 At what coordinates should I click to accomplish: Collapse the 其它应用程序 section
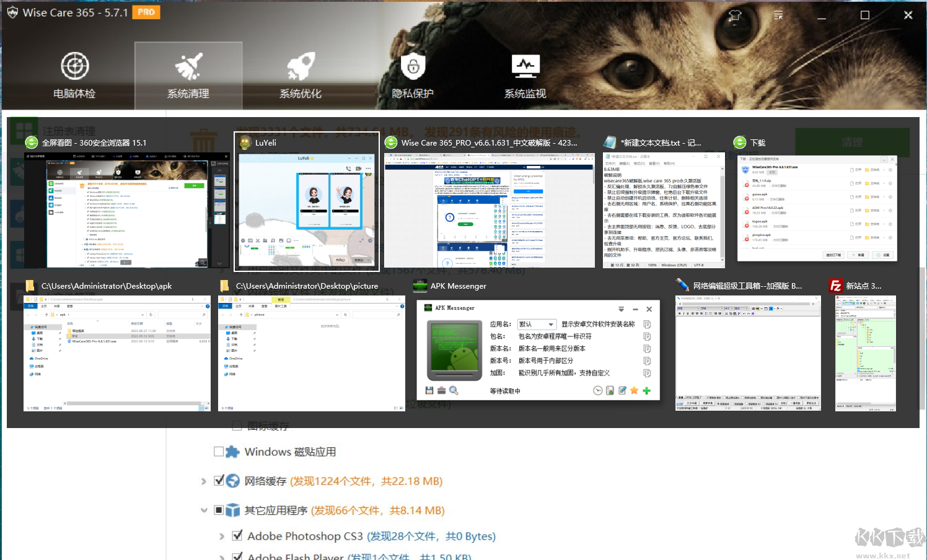coord(204,509)
